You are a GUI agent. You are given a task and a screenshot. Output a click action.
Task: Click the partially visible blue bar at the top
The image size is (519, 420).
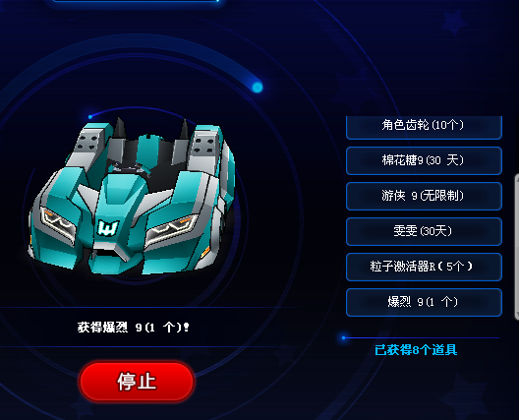(136, 1)
